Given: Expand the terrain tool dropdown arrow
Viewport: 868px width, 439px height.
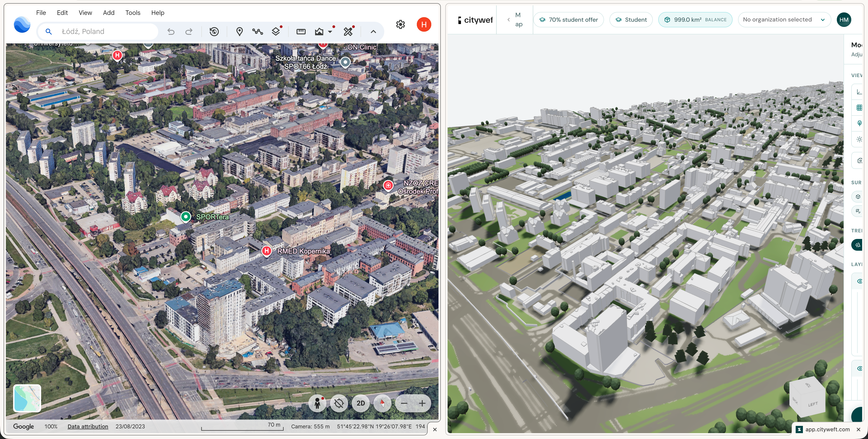Looking at the screenshot, I should click(x=330, y=32).
